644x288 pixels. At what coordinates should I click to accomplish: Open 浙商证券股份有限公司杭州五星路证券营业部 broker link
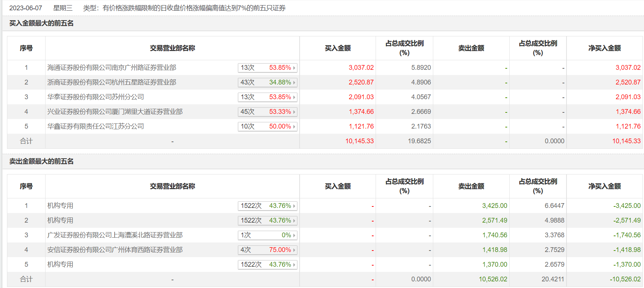pos(112,82)
